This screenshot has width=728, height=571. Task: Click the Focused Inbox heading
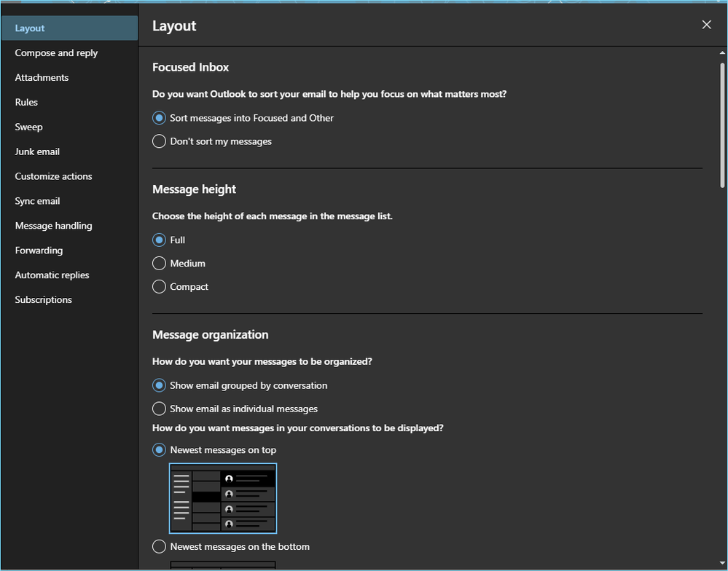coord(190,67)
